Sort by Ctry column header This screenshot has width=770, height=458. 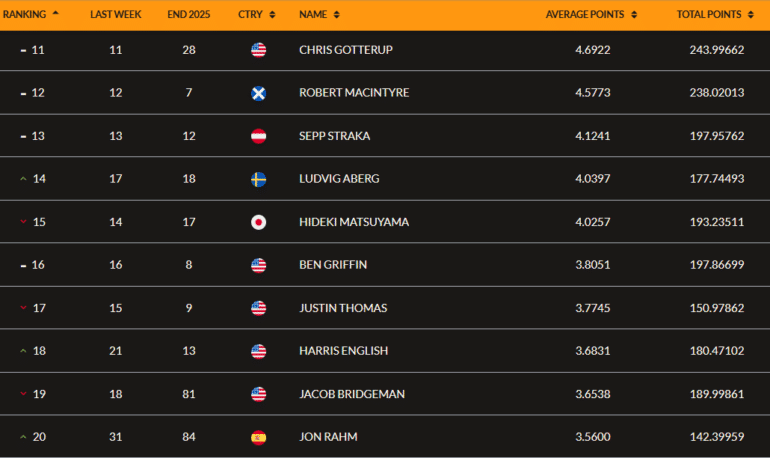click(x=254, y=15)
